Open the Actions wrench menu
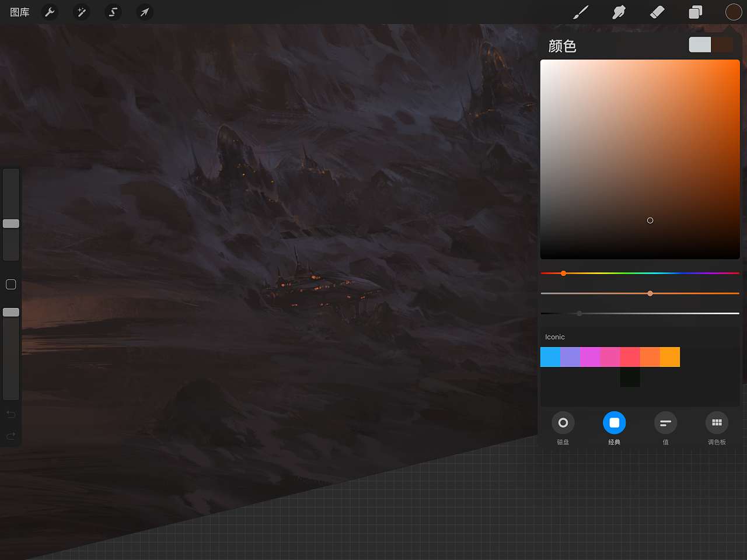The height and width of the screenshot is (560, 747). [x=50, y=12]
